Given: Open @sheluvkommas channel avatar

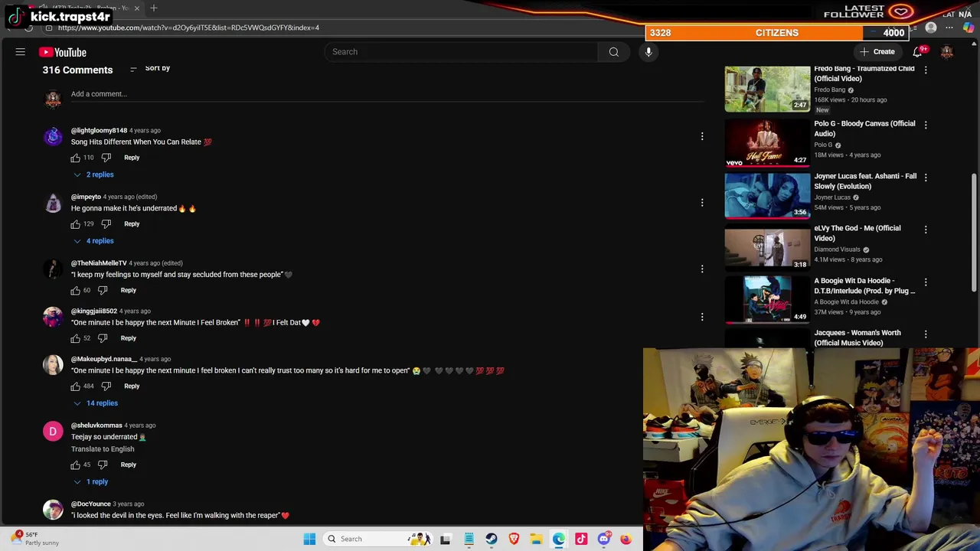Looking at the screenshot, I should click(53, 432).
